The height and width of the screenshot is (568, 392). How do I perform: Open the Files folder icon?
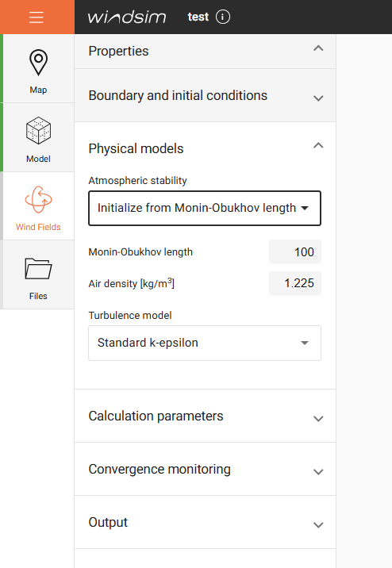38,268
